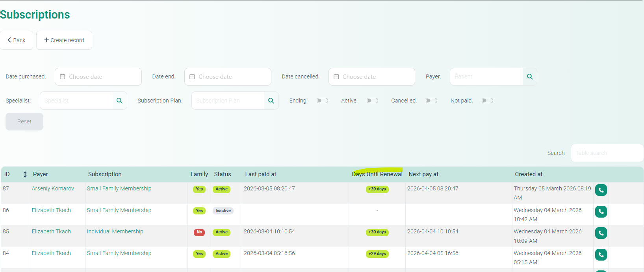
Task: Click the Payer field search icon
Action: (530, 77)
